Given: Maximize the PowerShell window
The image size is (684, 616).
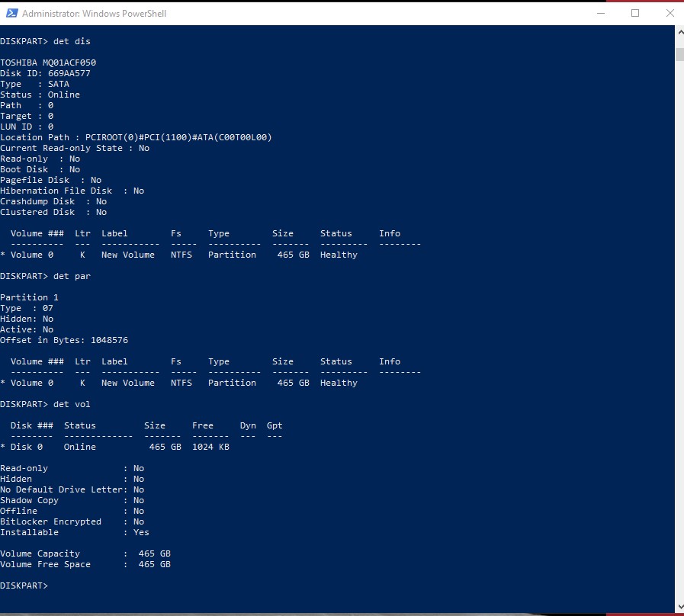Looking at the screenshot, I should click(x=635, y=13).
